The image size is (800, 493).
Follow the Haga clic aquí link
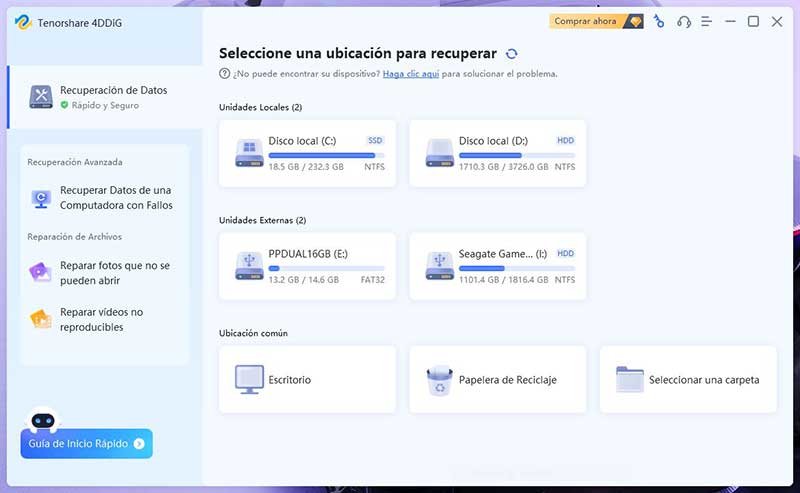click(411, 74)
